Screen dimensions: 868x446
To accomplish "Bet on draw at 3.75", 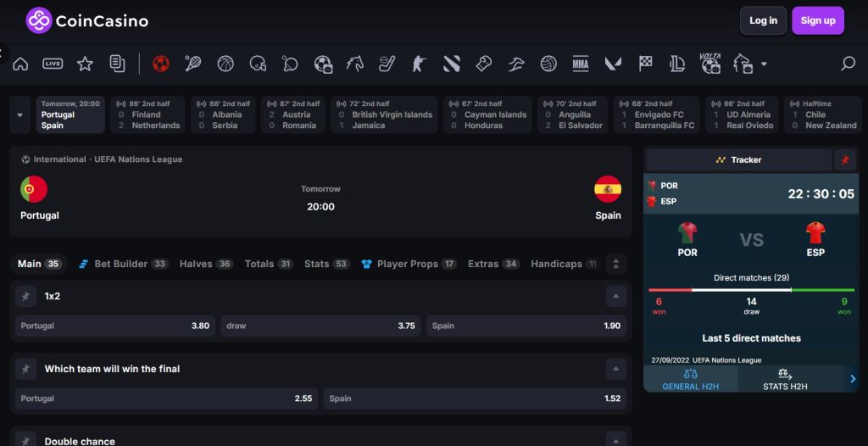I will (x=320, y=326).
